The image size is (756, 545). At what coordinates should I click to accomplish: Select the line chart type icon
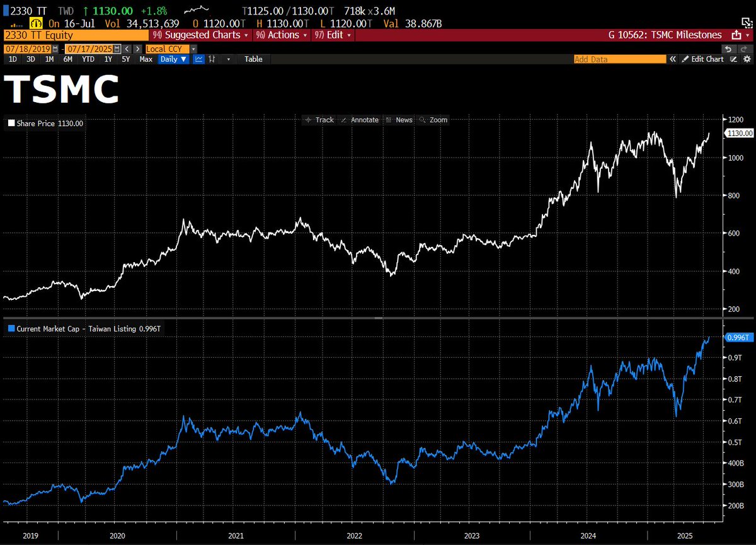click(198, 59)
